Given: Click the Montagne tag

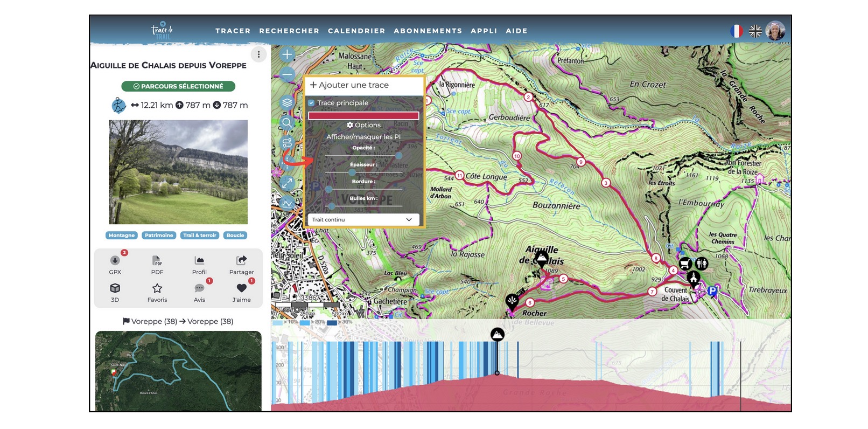Looking at the screenshot, I should pyautogui.click(x=122, y=236).
